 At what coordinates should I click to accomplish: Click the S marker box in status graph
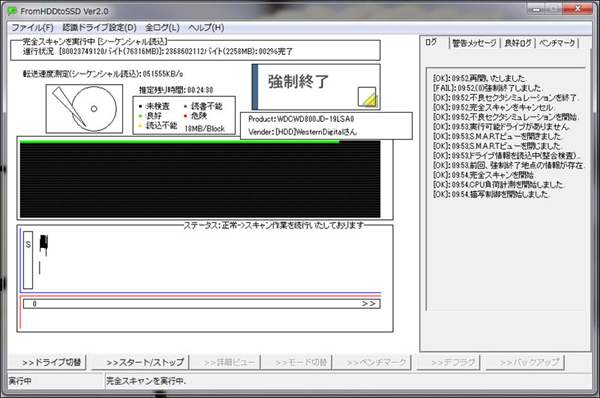point(28,260)
